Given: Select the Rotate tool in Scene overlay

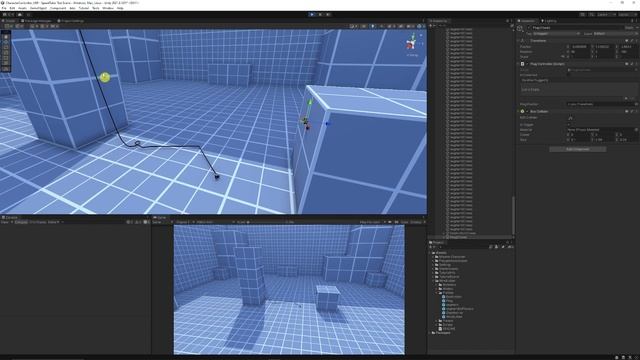Looking at the screenshot, I should (x=6, y=47).
